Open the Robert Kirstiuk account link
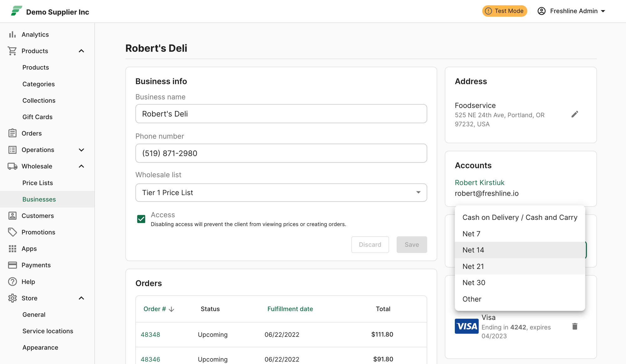This screenshot has height=364, width=626. 480,183
